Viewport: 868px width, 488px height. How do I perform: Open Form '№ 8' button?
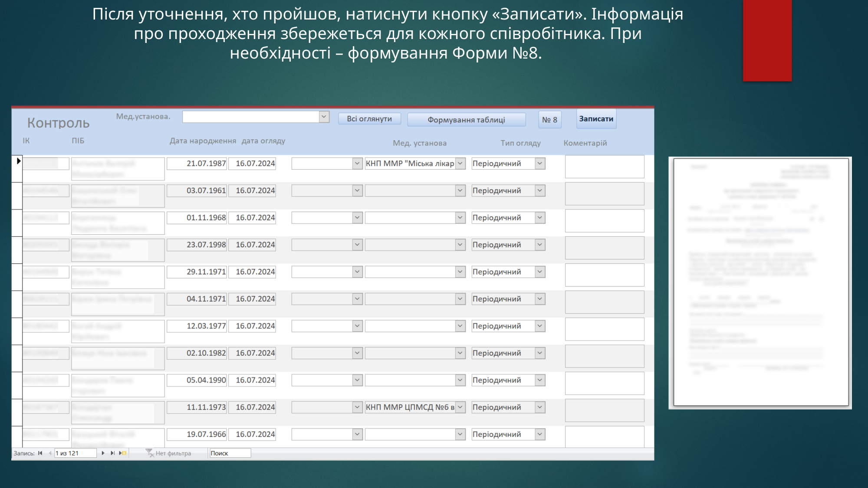pyautogui.click(x=550, y=120)
